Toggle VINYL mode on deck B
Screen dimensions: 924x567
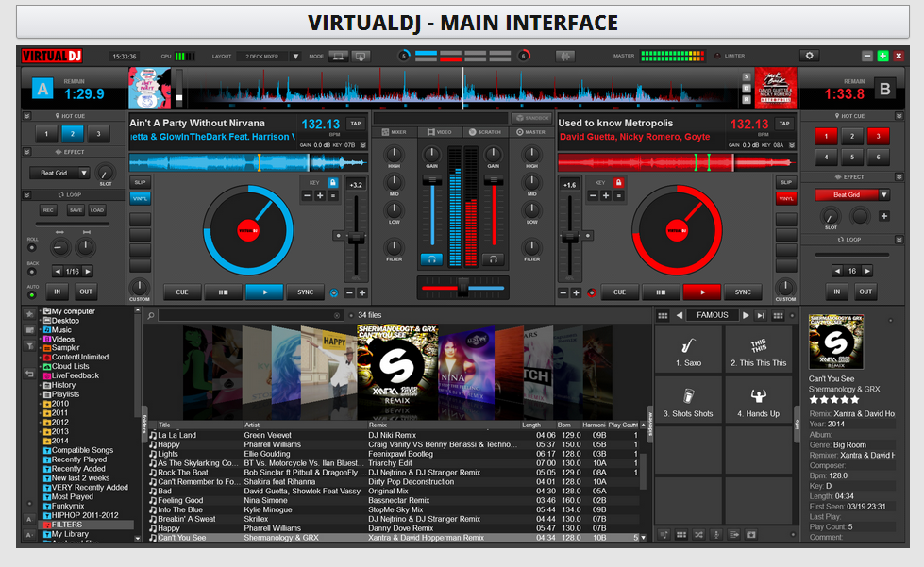click(x=786, y=198)
